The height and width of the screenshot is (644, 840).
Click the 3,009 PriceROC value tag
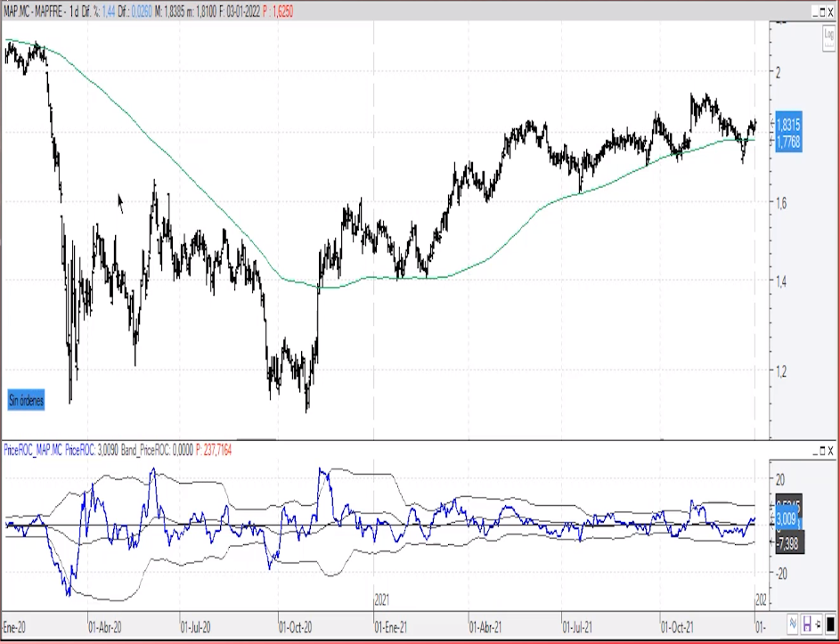[787, 518]
